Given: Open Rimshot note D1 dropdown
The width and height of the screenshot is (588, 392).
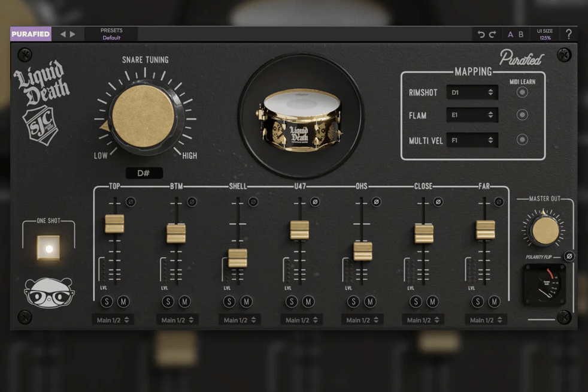Looking at the screenshot, I should coord(472,92).
